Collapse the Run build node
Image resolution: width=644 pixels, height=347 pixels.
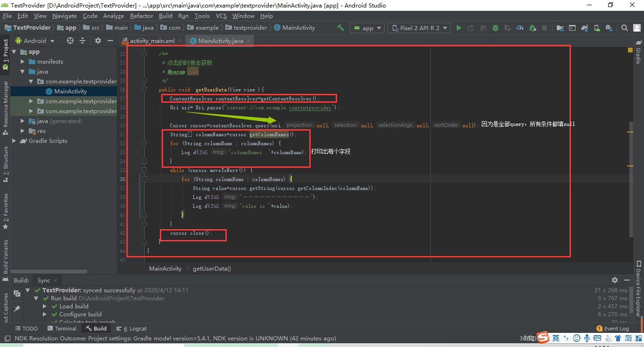click(x=36, y=298)
